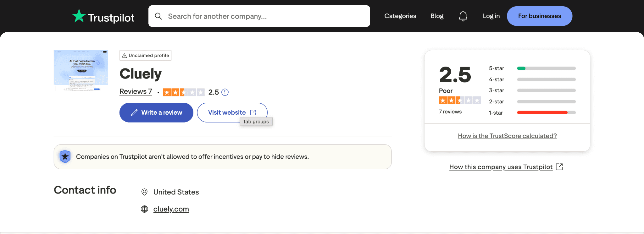Screen dimensions: 644x234
Task: Click the Contact info heading
Action: (x=85, y=190)
